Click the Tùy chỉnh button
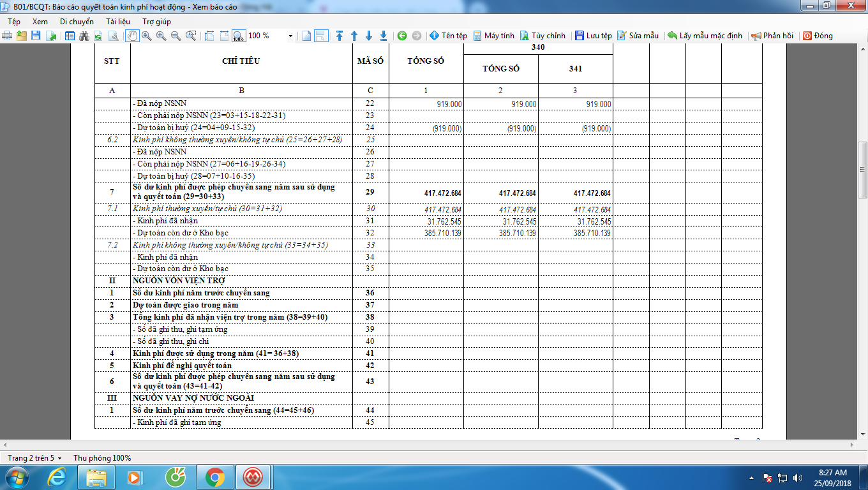 (x=542, y=36)
